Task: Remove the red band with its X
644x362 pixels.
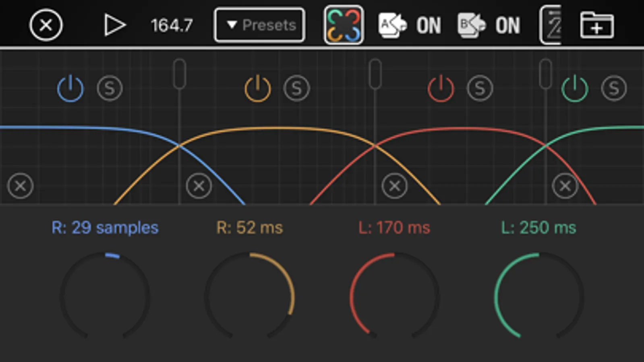Action: [x=395, y=186]
